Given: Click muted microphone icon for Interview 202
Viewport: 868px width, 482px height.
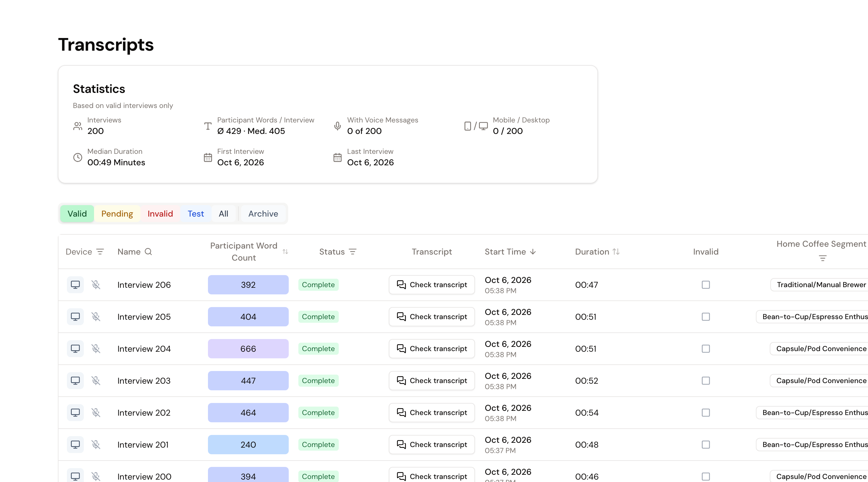Looking at the screenshot, I should pyautogui.click(x=96, y=413).
